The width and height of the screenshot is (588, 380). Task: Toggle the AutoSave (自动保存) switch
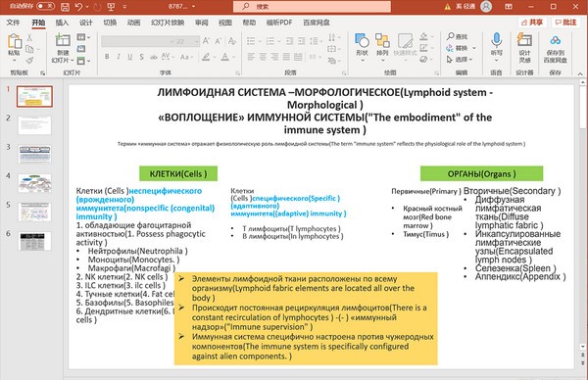point(45,6)
